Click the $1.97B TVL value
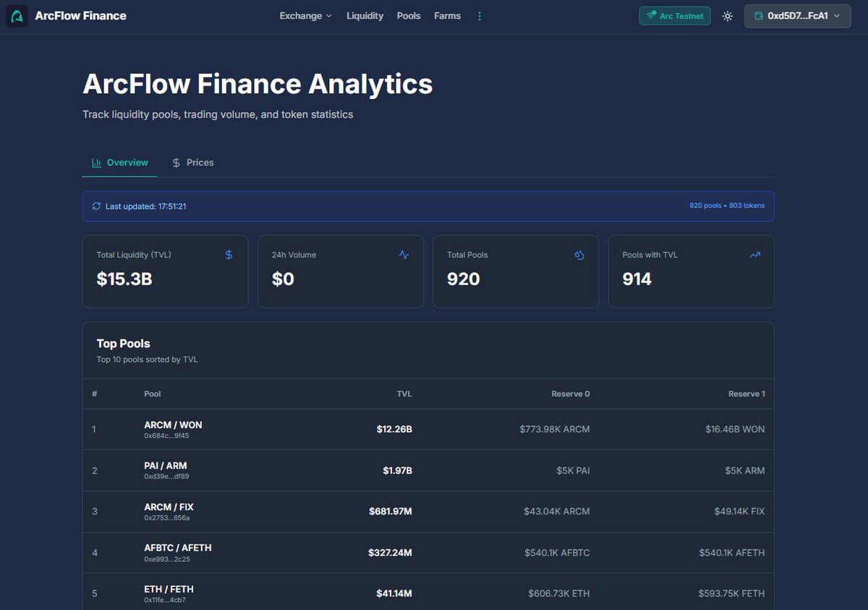Image resolution: width=868 pixels, height=610 pixels. pos(397,471)
